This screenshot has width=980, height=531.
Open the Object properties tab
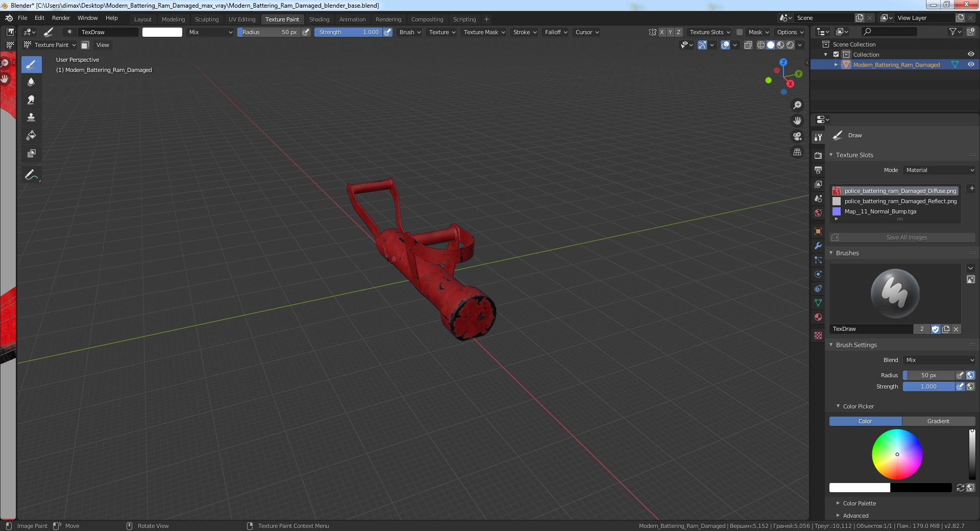coord(818,231)
